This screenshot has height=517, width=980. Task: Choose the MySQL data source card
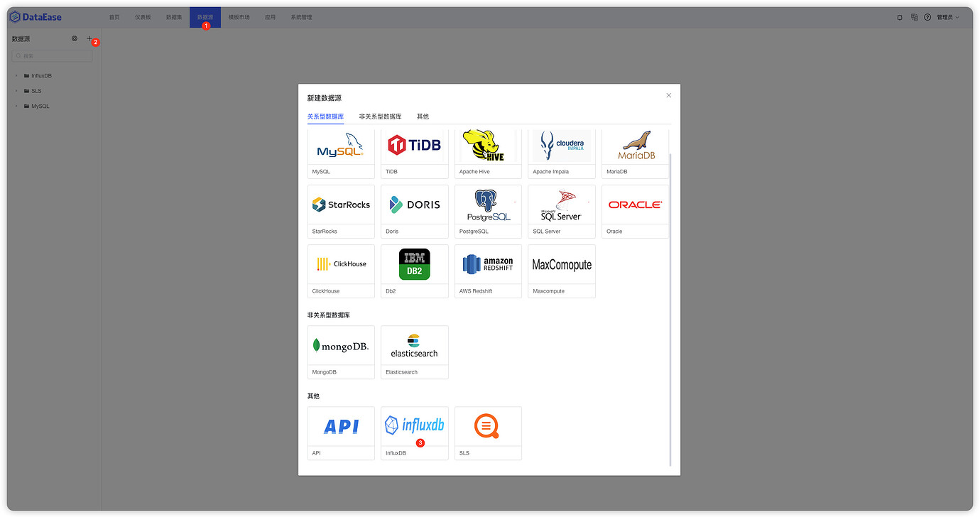(341, 148)
